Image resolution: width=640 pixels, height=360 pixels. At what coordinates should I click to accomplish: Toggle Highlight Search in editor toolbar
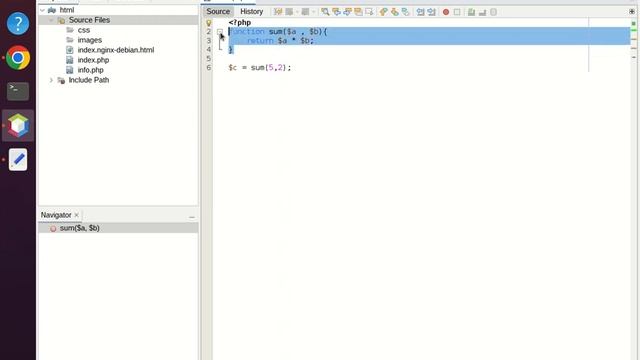tap(358, 12)
